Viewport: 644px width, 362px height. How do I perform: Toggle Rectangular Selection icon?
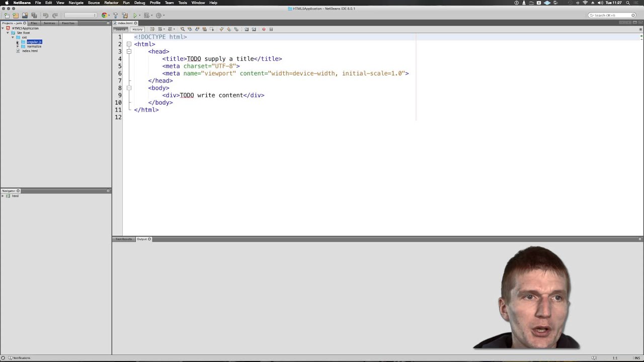[x=212, y=29]
